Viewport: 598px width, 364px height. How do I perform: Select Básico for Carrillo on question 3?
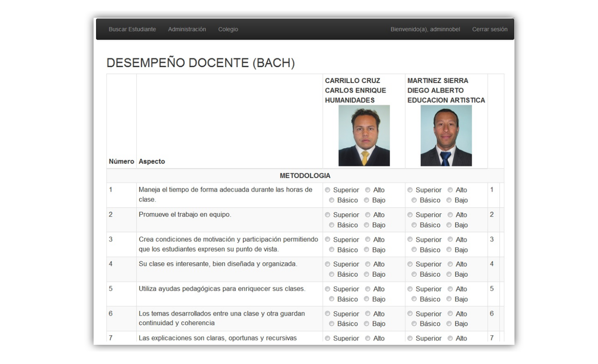pos(332,250)
